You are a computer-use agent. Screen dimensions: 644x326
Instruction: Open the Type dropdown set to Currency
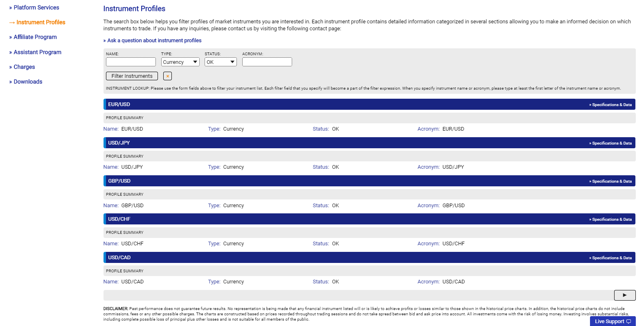pos(180,62)
